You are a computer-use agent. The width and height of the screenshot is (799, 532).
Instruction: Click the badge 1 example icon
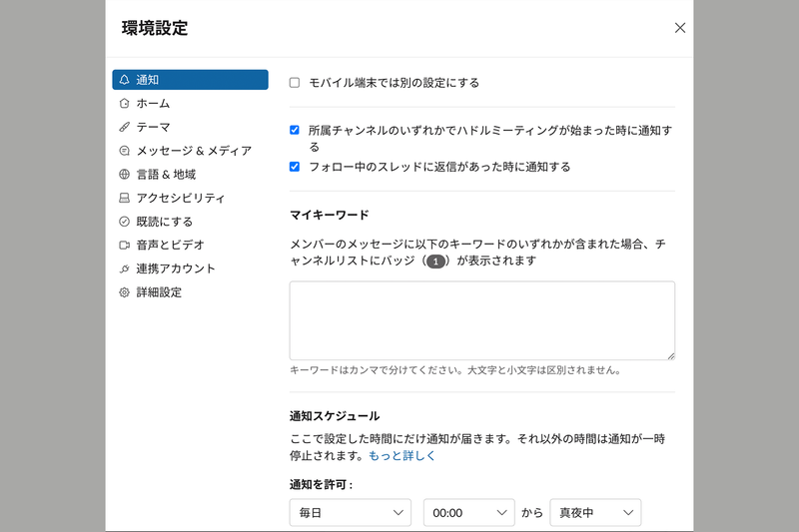435,262
